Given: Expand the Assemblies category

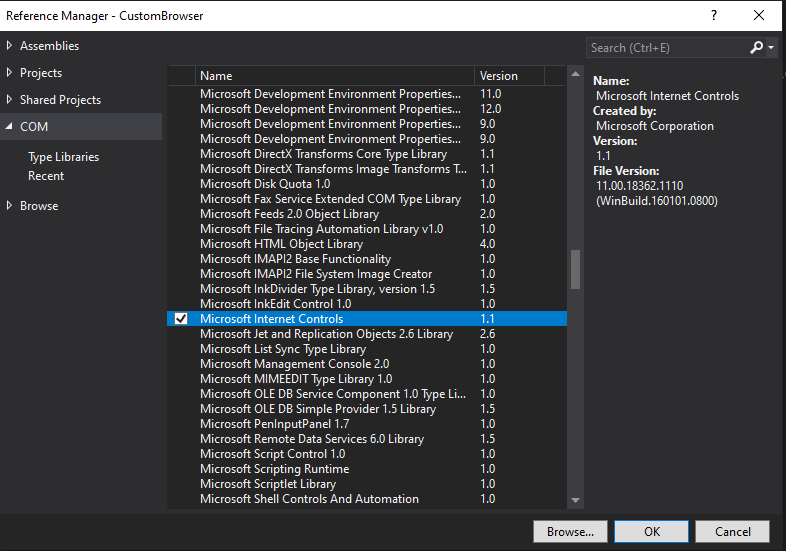Looking at the screenshot, I should tap(10, 46).
